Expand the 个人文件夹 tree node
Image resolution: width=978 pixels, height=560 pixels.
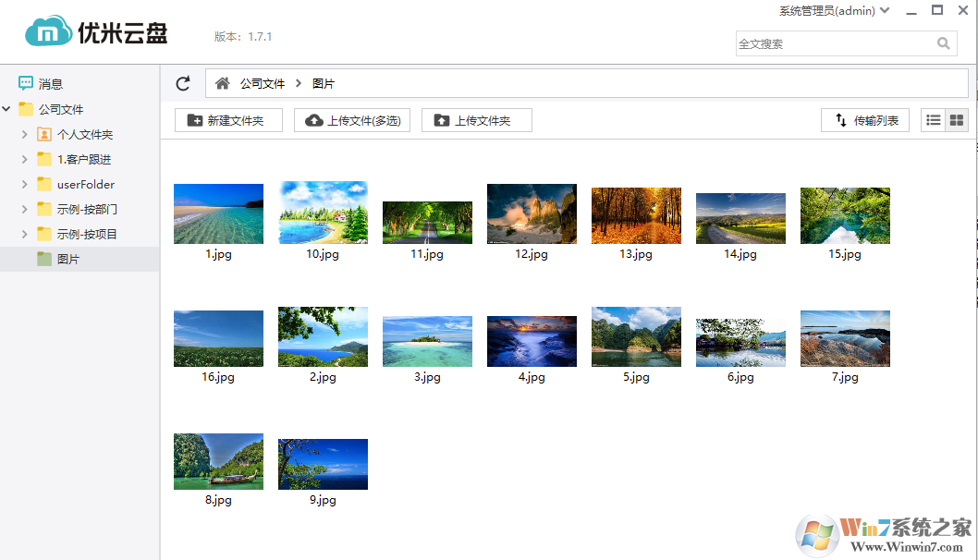pos(25,133)
